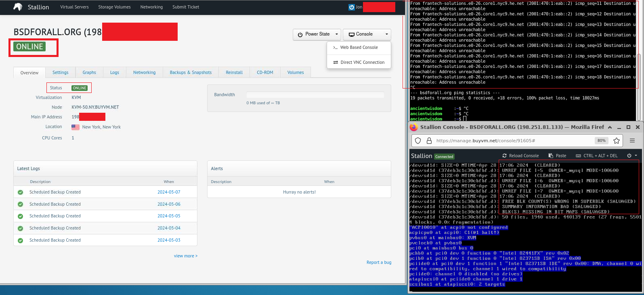Follow the 'view more >' logs link
Viewport: 644px width, 295px height.
click(185, 256)
